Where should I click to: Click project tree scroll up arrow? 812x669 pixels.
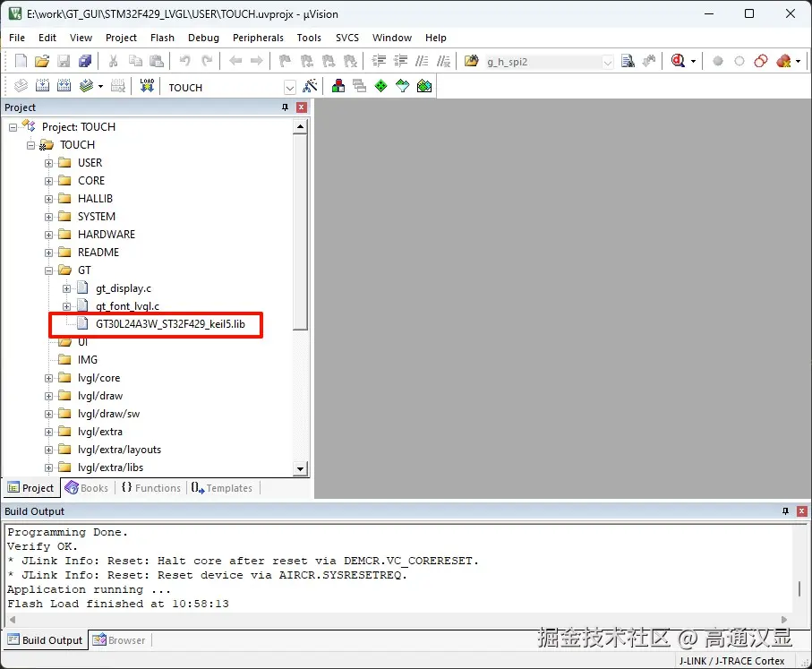tap(300, 126)
